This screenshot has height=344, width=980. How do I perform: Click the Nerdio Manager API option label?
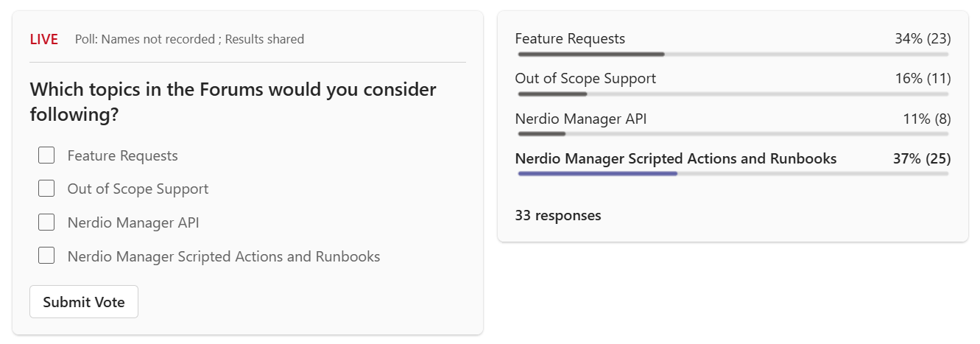point(133,222)
